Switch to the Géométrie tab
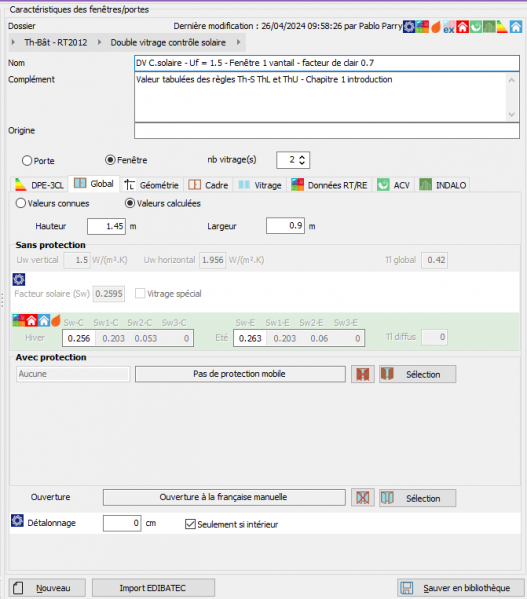Screen dimensions: 527x599 pyautogui.click(x=152, y=185)
